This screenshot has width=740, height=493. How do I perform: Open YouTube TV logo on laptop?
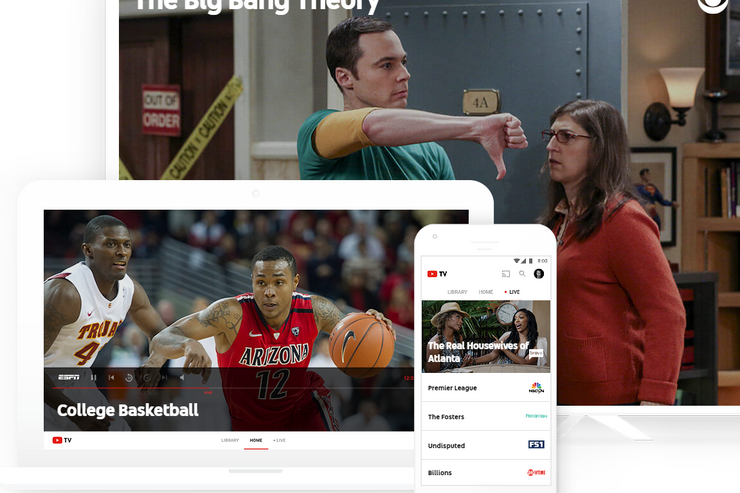pos(62,440)
